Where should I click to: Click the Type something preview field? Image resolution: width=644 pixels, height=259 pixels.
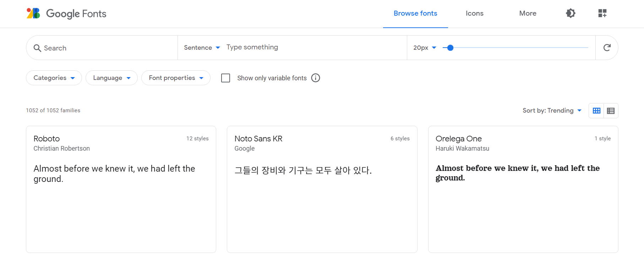pos(314,47)
